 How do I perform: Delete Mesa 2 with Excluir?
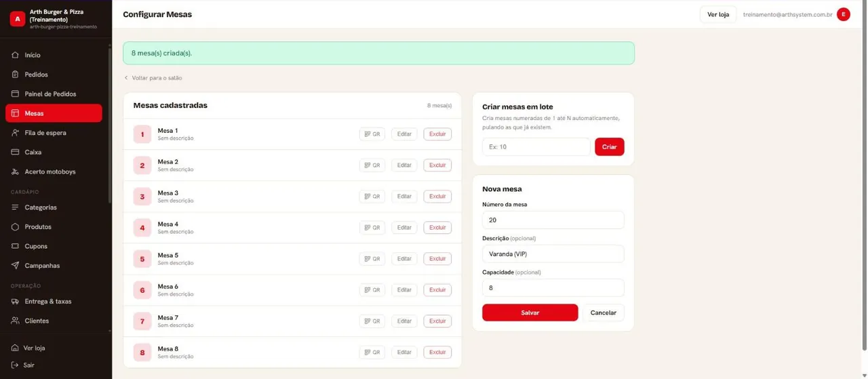[437, 165]
